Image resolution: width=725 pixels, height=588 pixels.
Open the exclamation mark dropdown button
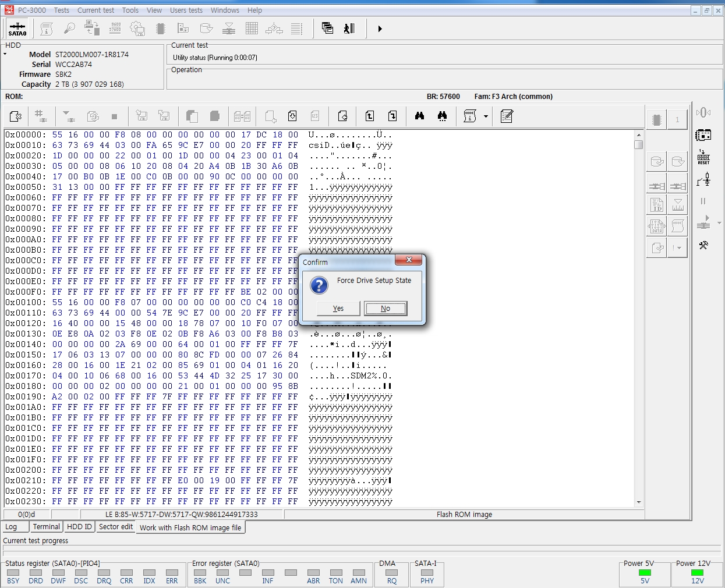[x=677, y=248]
